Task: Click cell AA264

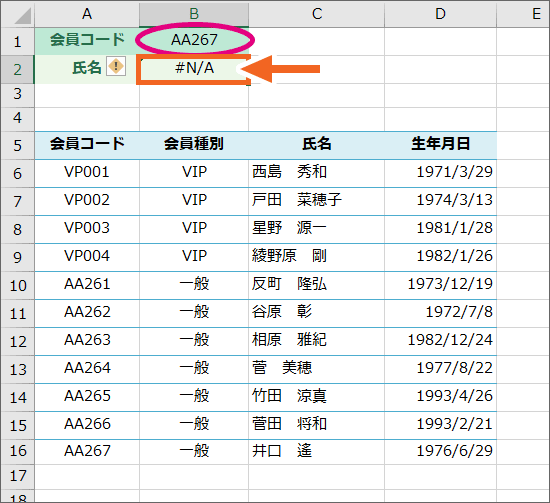Action: pyautogui.click(x=87, y=368)
